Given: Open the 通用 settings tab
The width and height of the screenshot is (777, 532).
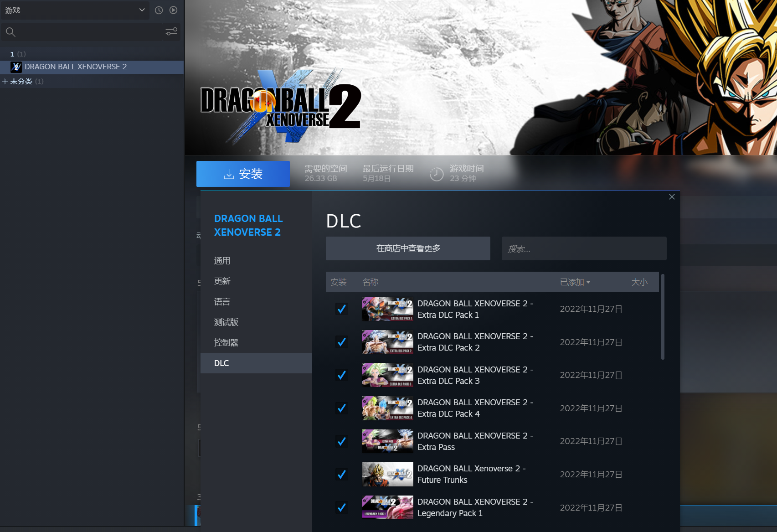Looking at the screenshot, I should click(x=256, y=261).
